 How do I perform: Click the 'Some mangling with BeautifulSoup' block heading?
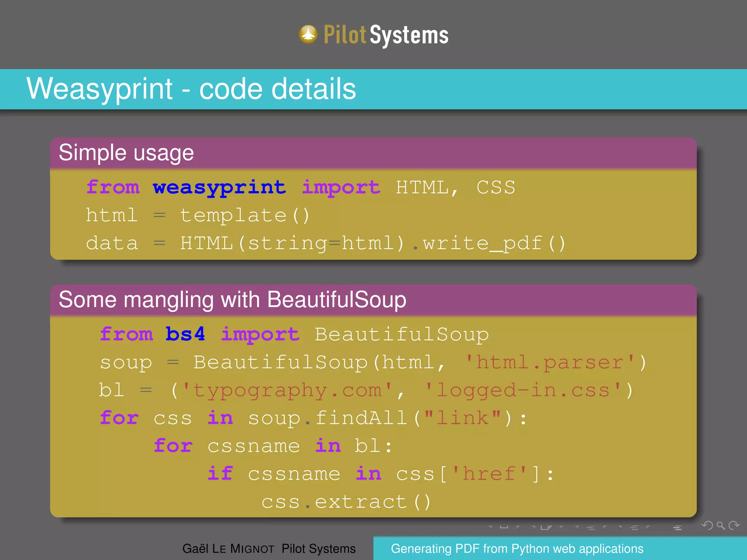tap(232, 300)
